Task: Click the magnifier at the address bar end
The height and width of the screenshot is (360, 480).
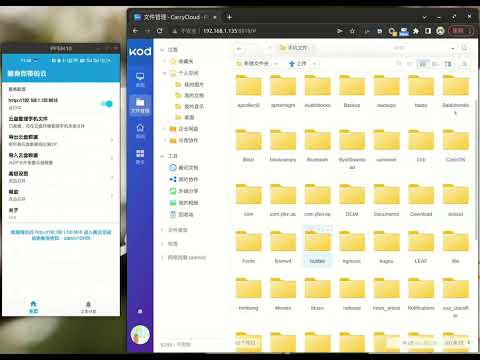Action: click(464, 48)
